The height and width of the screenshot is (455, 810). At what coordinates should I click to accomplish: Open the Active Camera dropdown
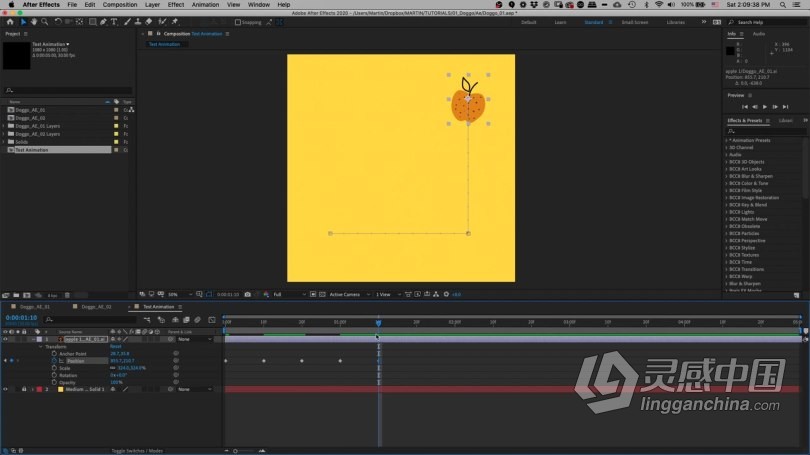(349, 294)
